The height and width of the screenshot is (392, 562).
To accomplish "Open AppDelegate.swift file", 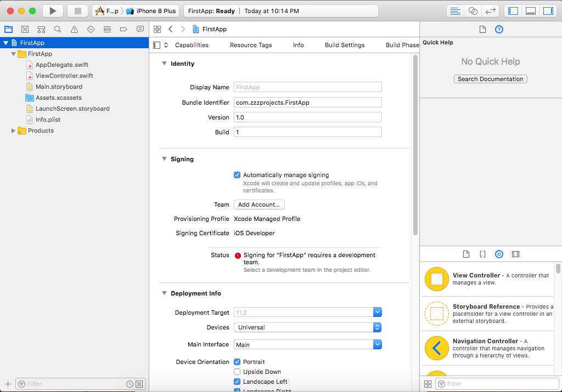I will coord(61,65).
